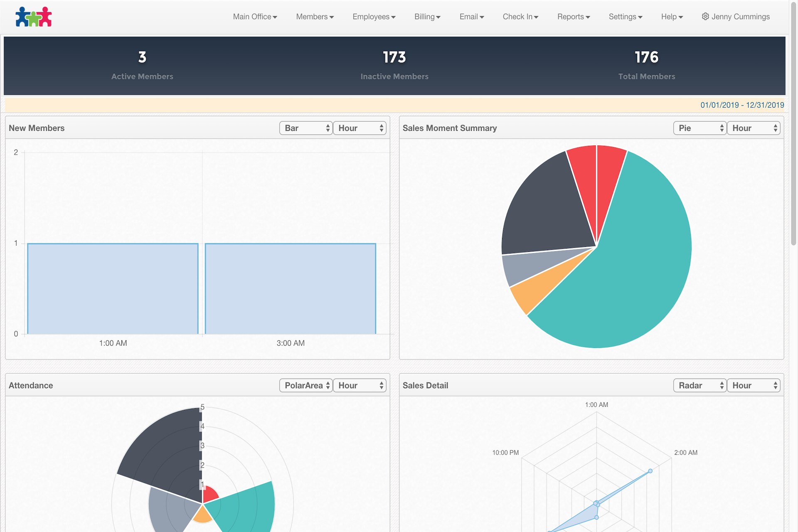Open the Email menu
The image size is (798, 532).
(x=472, y=17)
